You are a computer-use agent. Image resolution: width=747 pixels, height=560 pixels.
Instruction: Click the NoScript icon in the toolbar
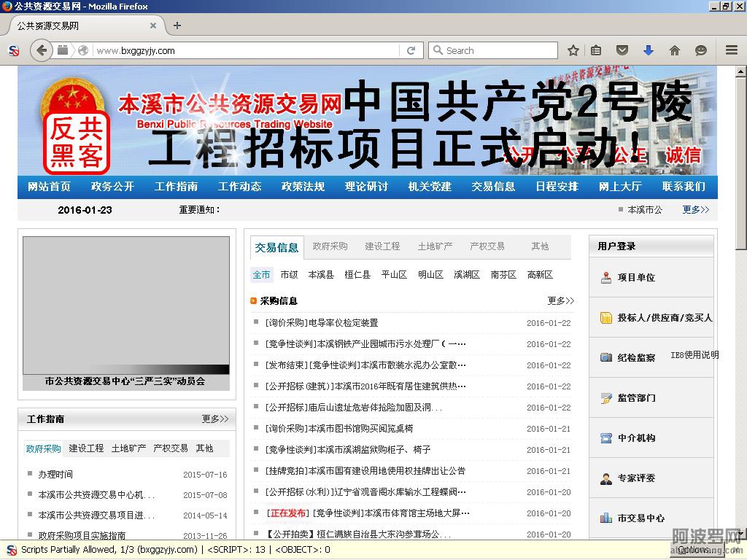point(13,50)
